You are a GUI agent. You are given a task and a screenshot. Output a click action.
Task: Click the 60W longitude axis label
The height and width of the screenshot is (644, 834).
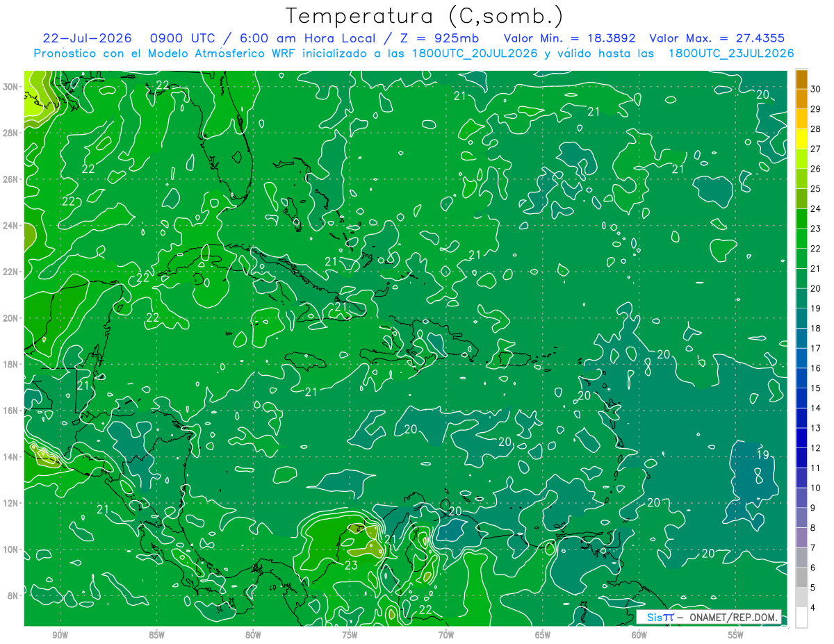[639, 635]
